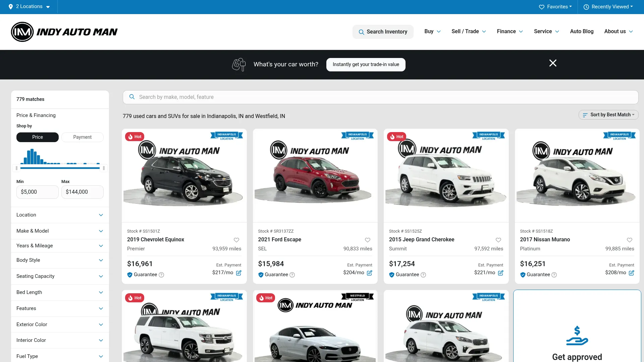Open the 2021 Ford Escape listing title
644x362 pixels.
coord(279,240)
